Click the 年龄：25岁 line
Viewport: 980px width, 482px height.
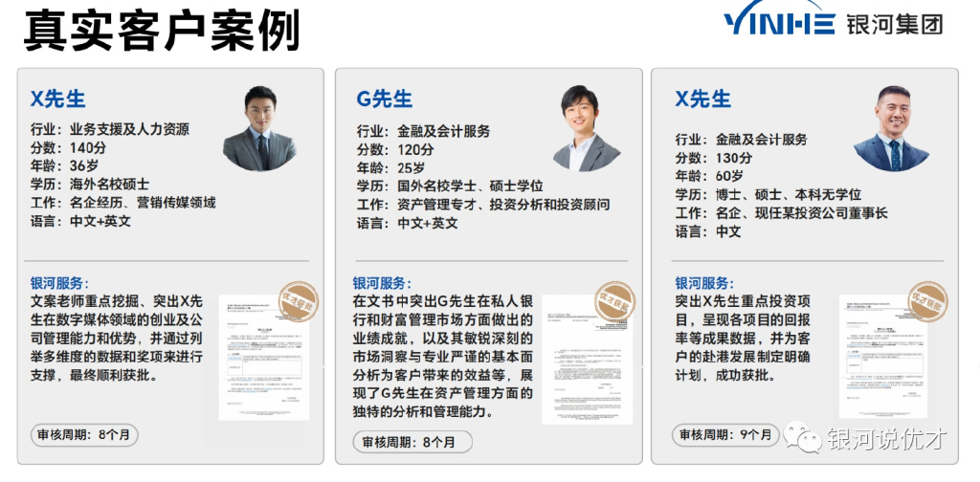[x=390, y=168]
